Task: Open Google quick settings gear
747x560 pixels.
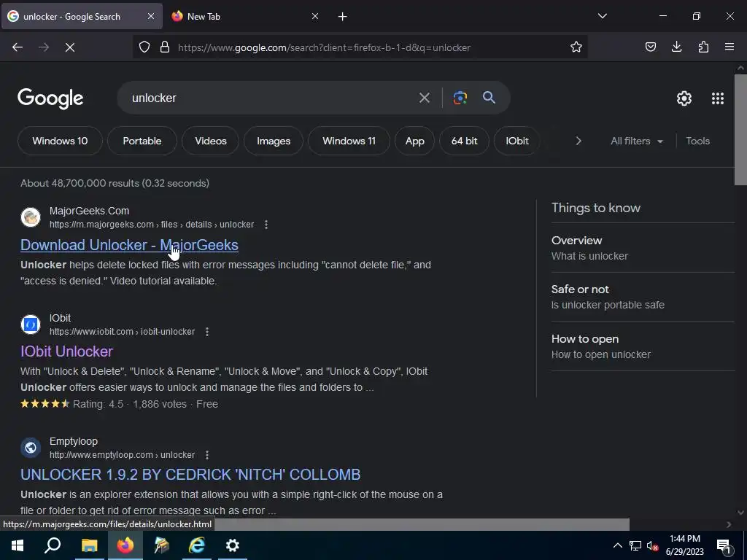Action: 684,98
